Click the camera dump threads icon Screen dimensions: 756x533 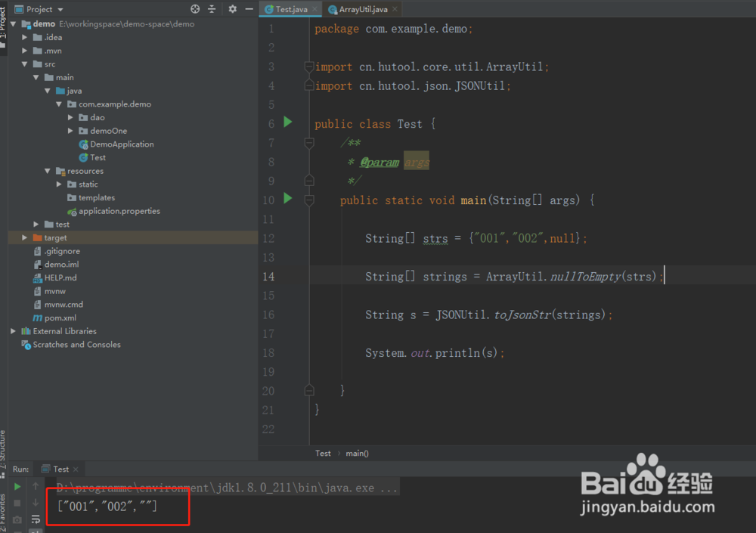17,519
